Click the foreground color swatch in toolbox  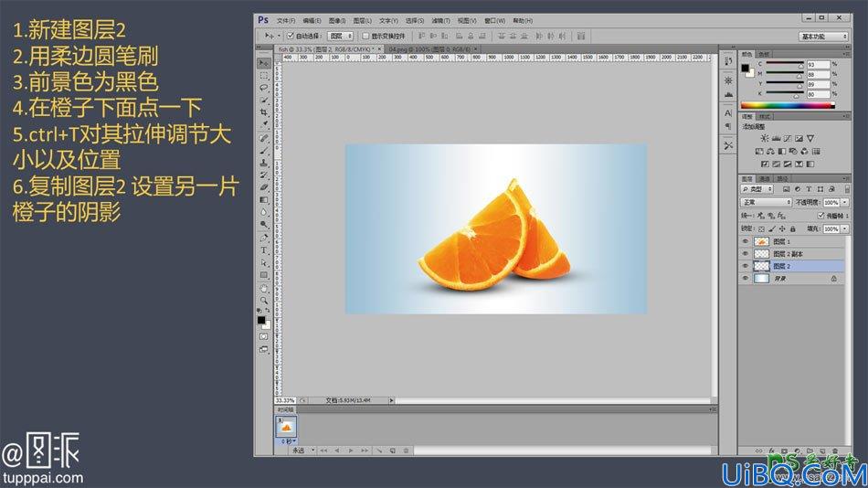point(261,320)
